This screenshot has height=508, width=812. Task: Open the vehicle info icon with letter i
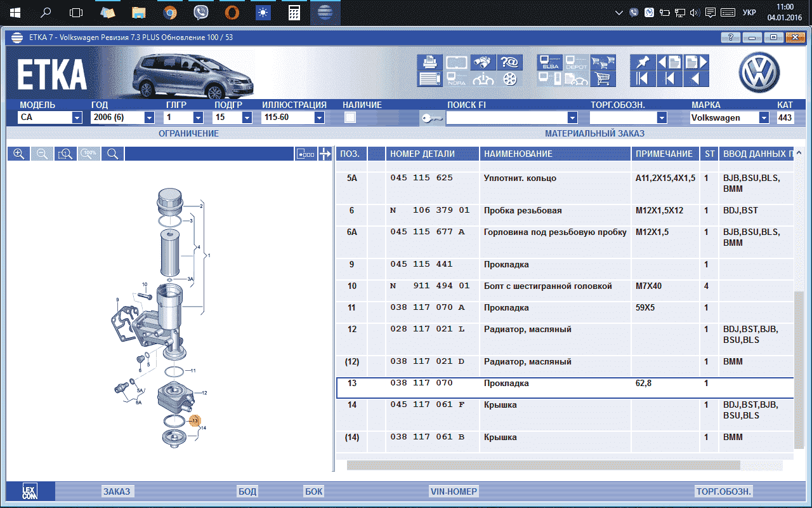click(x=483, y=79)
